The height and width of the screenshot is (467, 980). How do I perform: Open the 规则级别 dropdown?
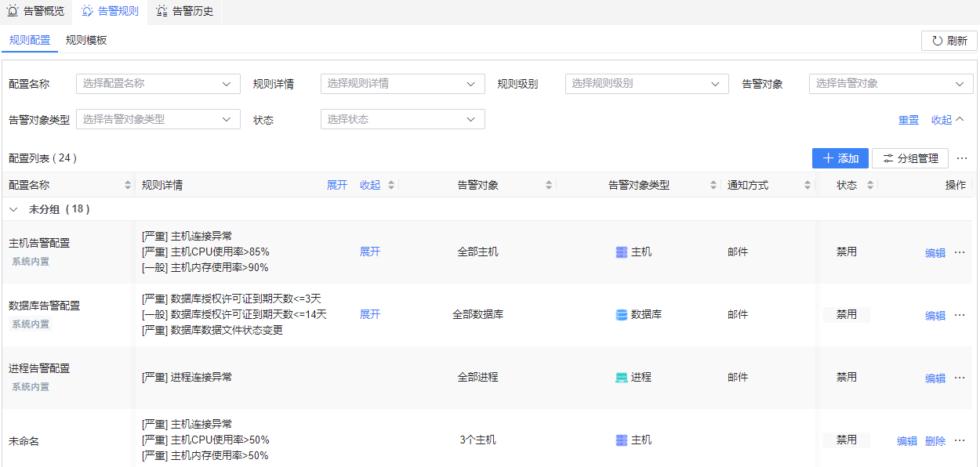coord(647,84)
